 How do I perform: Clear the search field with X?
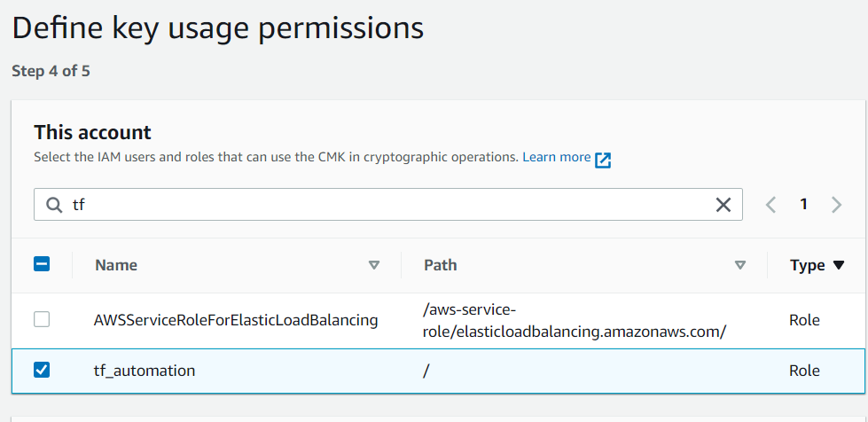coord(723,205)
